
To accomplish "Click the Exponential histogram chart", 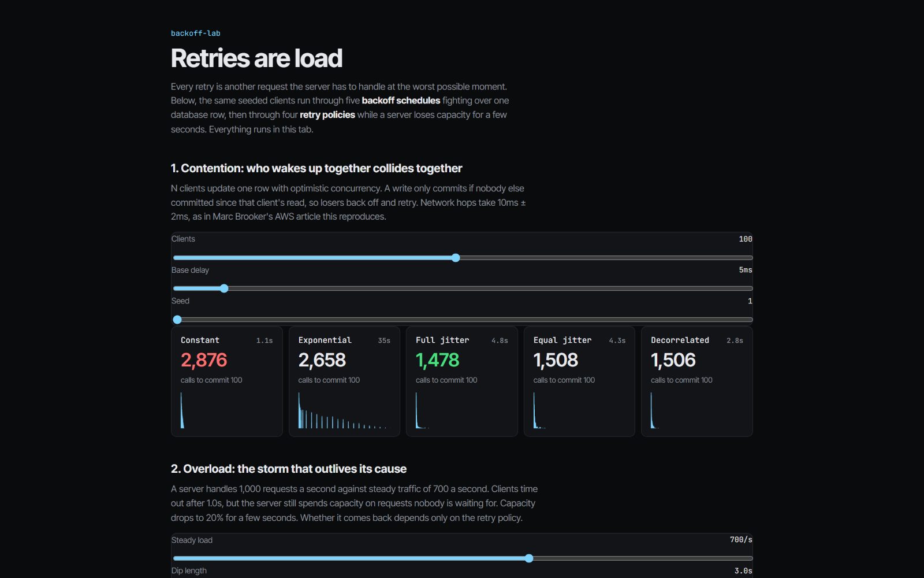I will (344, 410).
